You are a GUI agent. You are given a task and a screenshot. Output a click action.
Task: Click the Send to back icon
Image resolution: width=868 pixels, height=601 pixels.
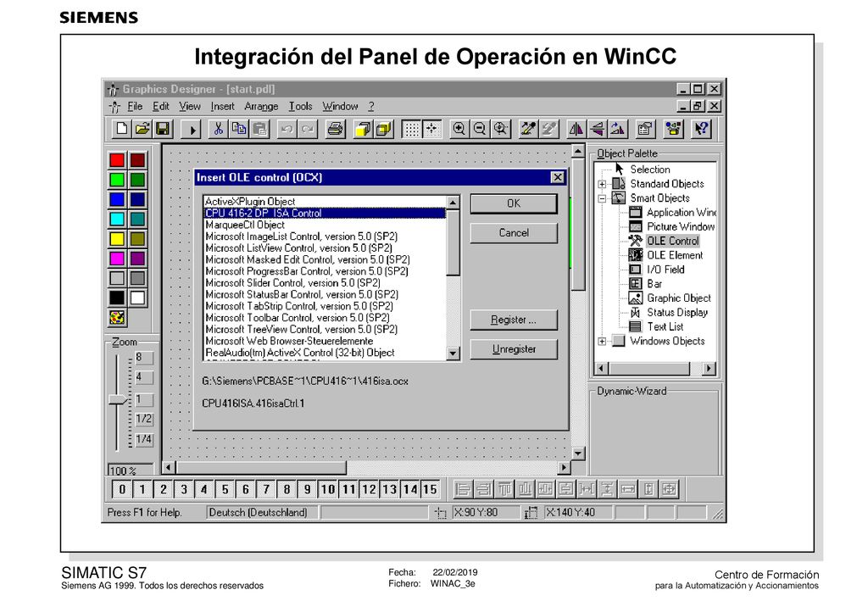pyautogui.click(x=383, y=129)
